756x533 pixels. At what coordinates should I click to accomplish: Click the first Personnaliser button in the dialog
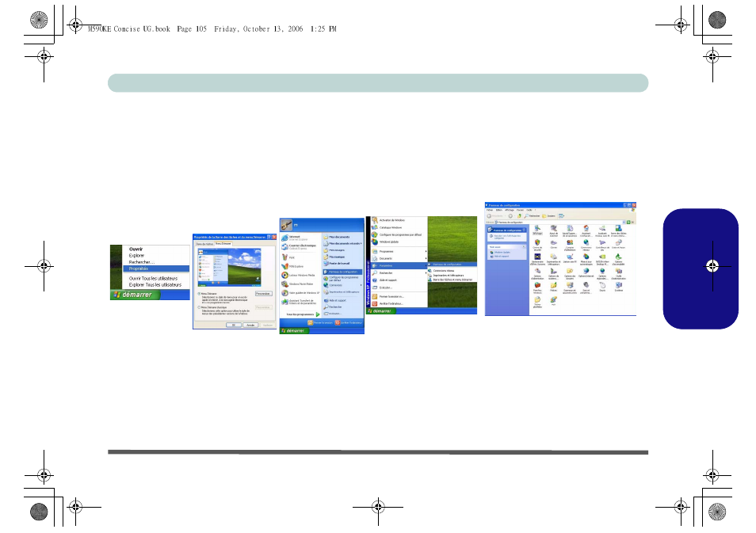(263, 294)
